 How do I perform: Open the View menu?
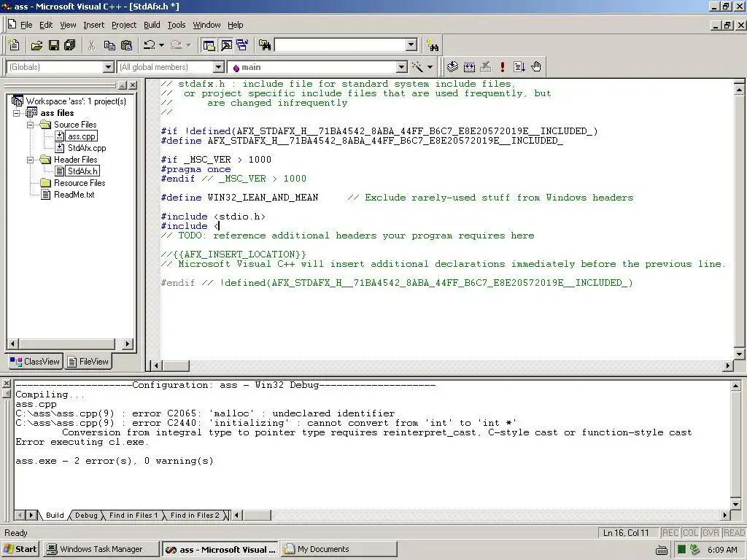pyautogui.click(x=68, y=25)
